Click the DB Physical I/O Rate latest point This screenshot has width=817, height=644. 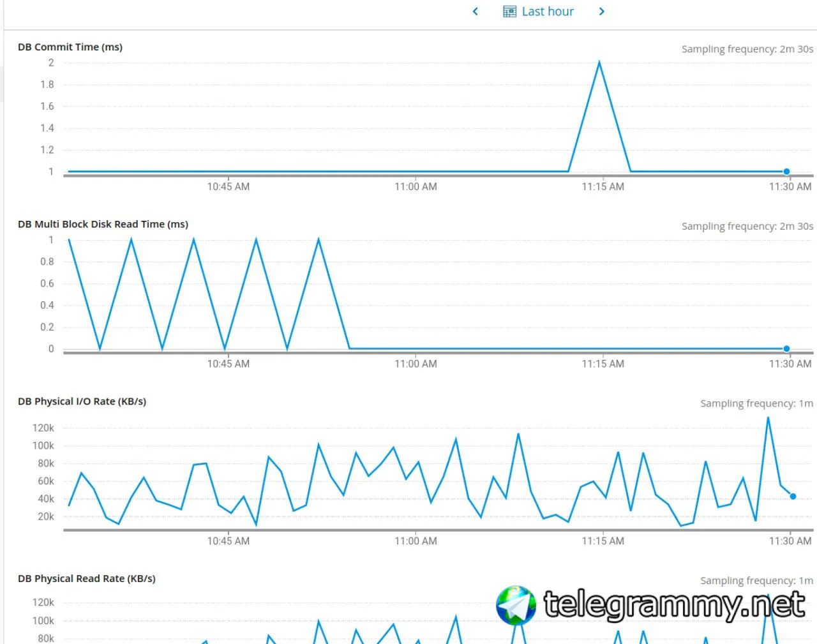(793, 496)
